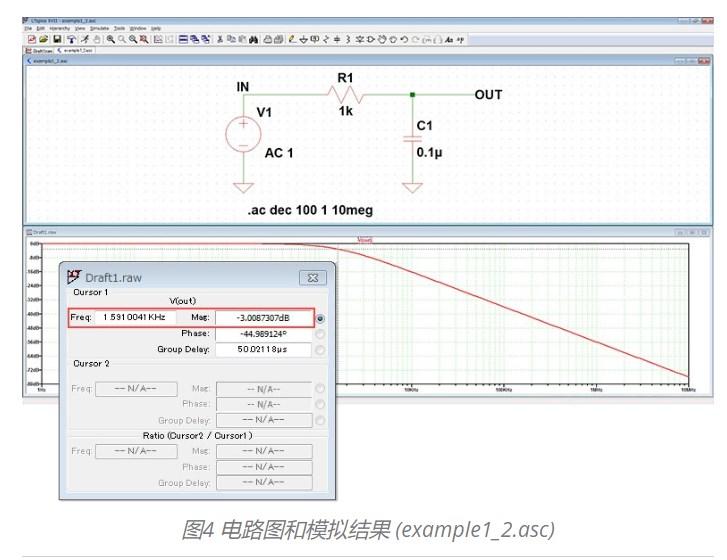This screenshot has height=560, width=727.
Task: Click the Save floppy disk icon
Action: (x=57, y=39)
